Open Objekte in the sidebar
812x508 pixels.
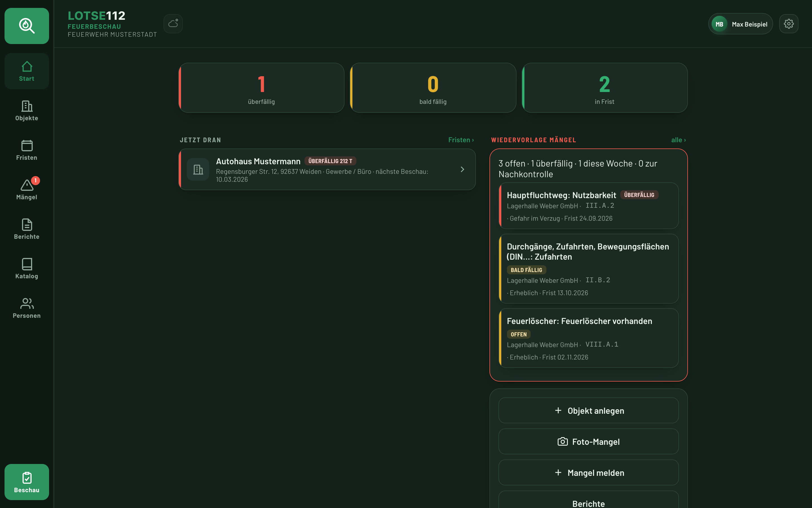27,111
